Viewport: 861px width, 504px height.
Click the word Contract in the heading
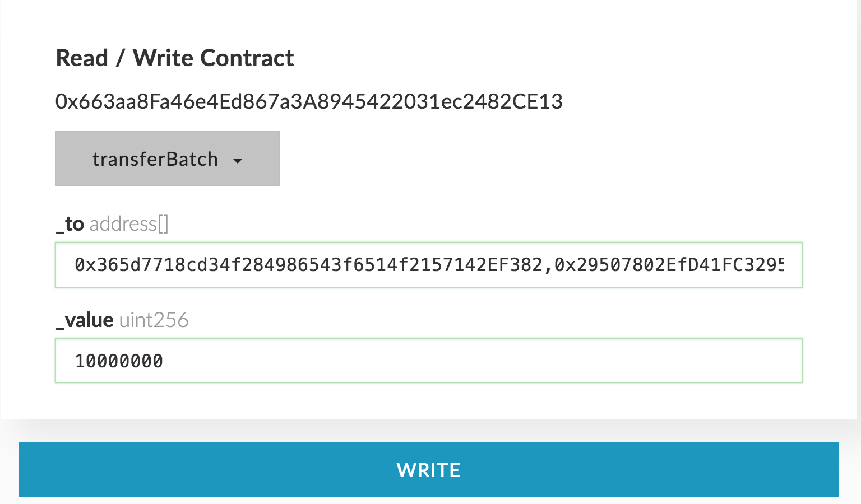click(x=247, y=58)
